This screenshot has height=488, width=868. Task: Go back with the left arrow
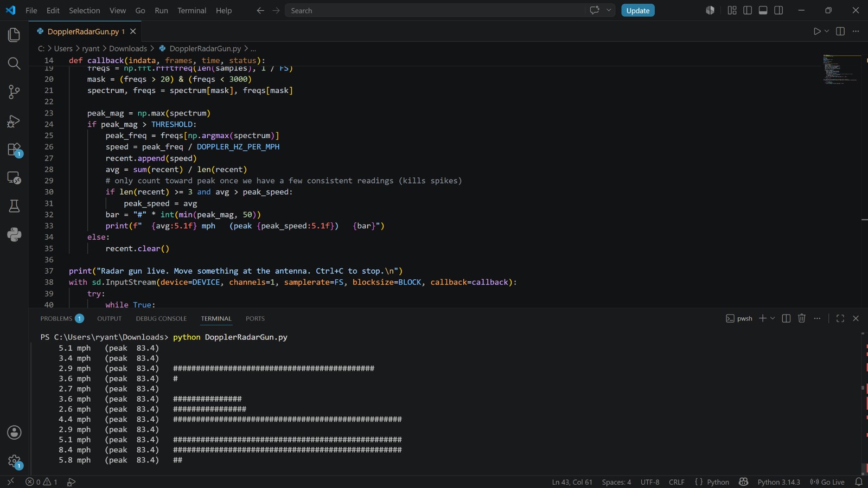[260, 10]
